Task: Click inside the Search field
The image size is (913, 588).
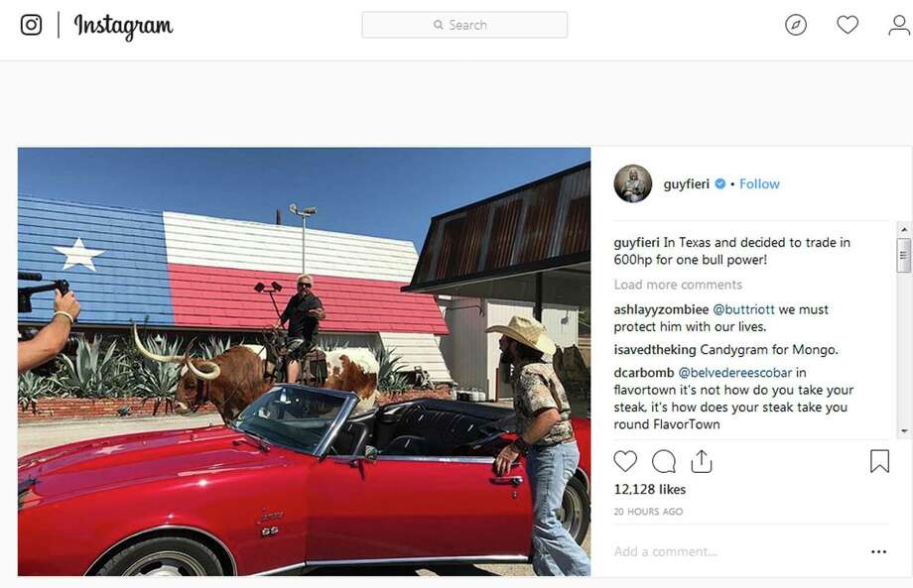Action: pyautogui.click(x=464, y=25)
